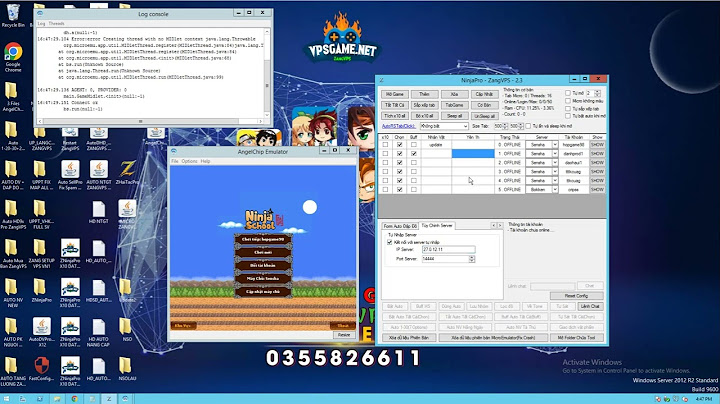Image resolution: width=720 pixels, height=404 pixels.
Task: Open the Recycle Bin desktop icon
Action: (x=13, y=15)
